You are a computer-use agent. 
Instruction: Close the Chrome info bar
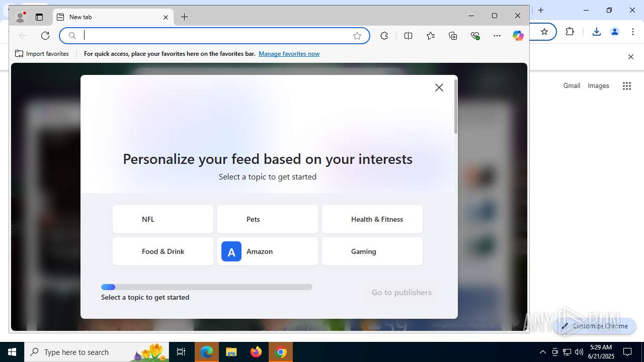point(631,57)
